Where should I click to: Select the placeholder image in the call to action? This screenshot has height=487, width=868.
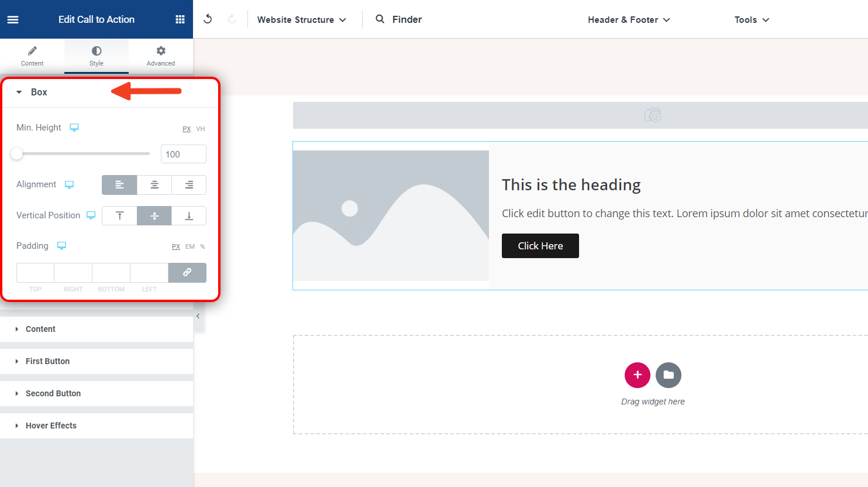point(391,215)
